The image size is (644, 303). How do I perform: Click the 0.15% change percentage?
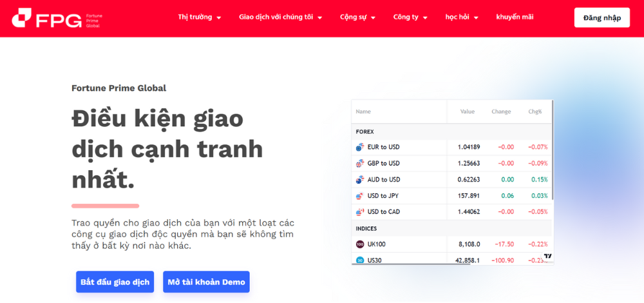point(539,180)
